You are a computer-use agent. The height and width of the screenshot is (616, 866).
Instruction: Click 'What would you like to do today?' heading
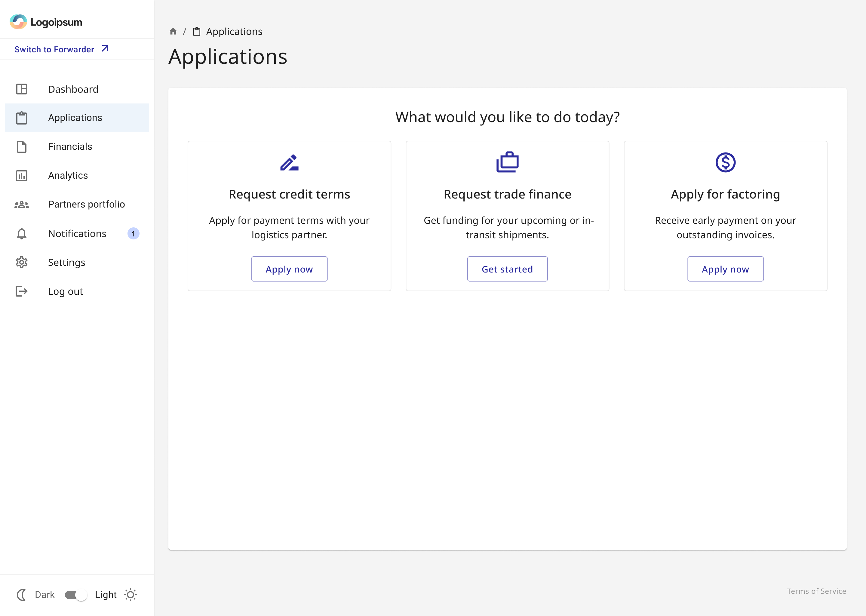[x=507, y=117]
